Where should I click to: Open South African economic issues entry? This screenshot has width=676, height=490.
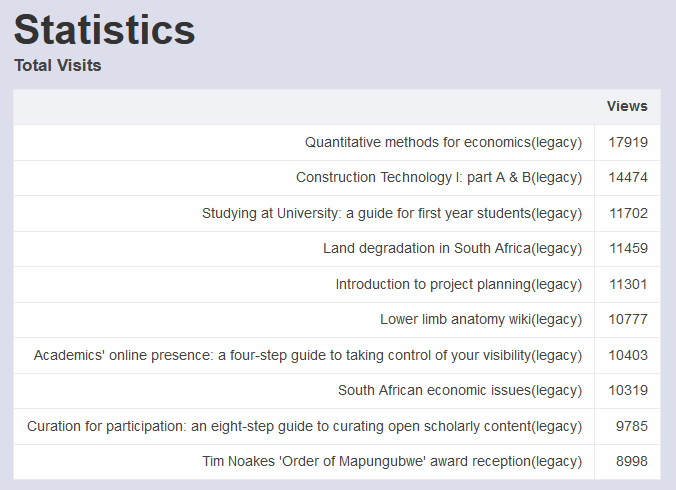pyautogui.click(x=460, y=390)
